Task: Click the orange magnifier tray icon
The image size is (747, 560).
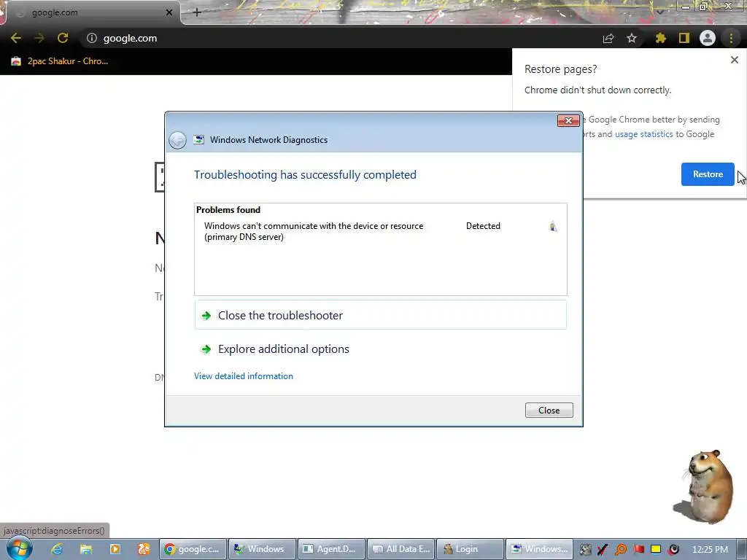Action: click(x=620, y=550)
